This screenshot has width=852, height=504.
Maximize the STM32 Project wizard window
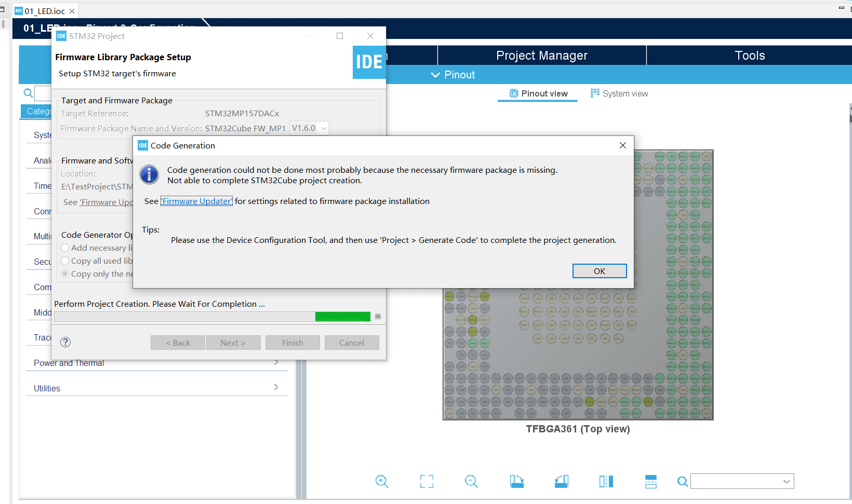coord(340,36)
